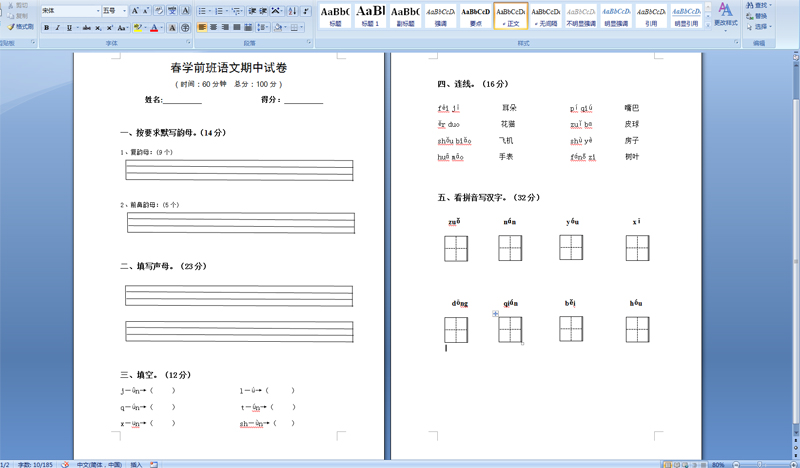Screen dimensions: 800x468
Task: Open the Change Case dropdown
Action: click(x=122, y=28)
